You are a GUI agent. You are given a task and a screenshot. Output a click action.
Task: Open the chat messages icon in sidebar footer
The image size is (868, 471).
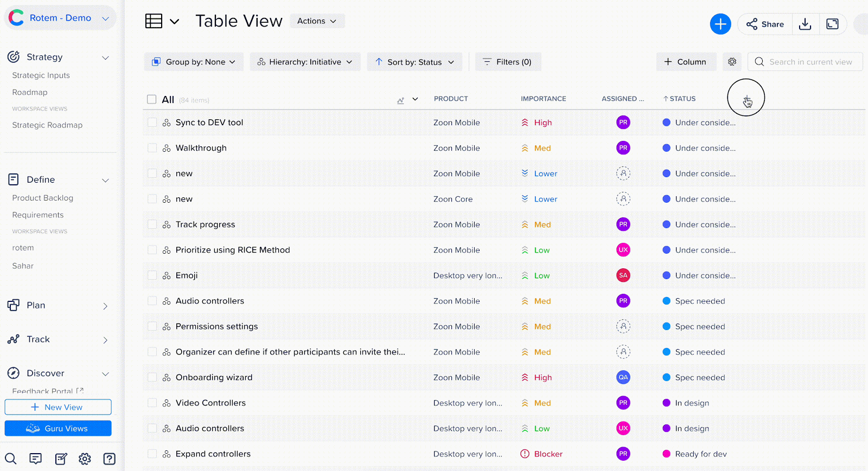(x=36, y=459)
